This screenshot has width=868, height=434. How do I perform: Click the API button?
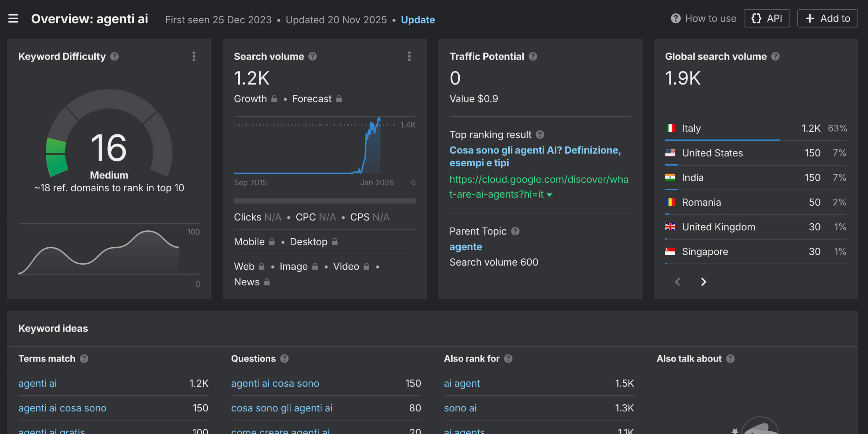pyautogui.click(x=767, y=18)
